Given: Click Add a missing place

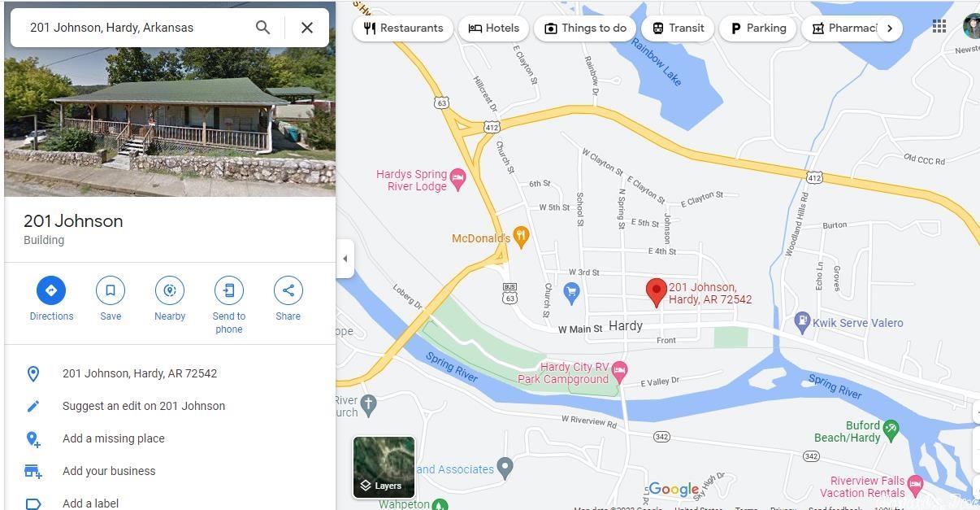Looking at the screenshot, I should 114,438.
